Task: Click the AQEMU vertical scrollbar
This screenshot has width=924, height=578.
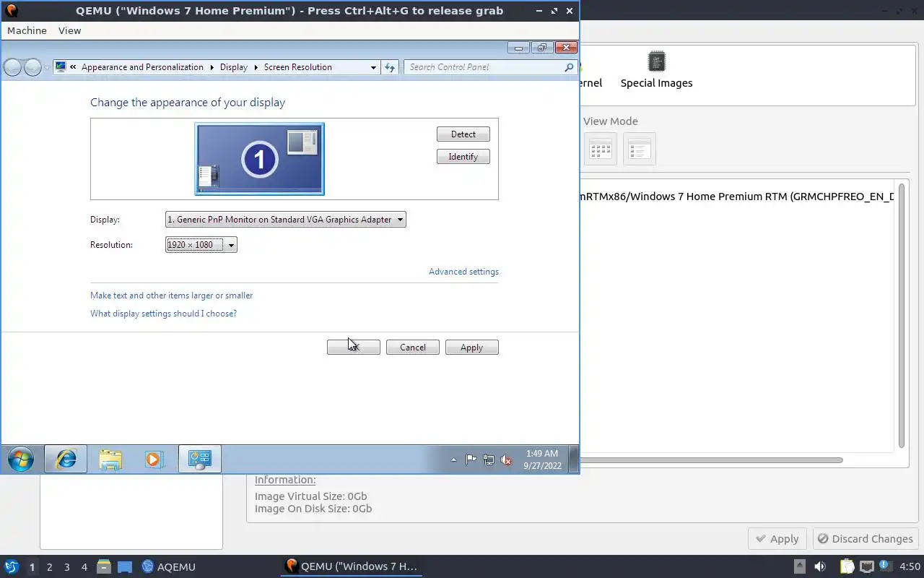Action: point(902,316)
